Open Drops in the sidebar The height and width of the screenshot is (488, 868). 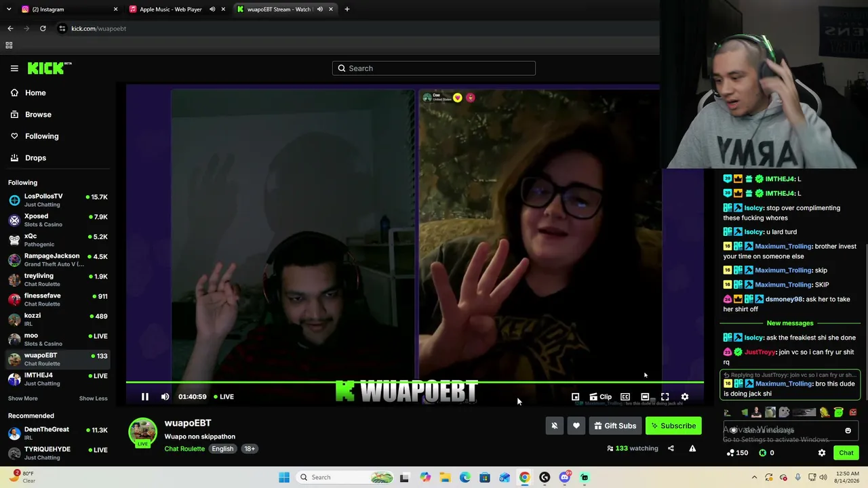tap(58, 158)
